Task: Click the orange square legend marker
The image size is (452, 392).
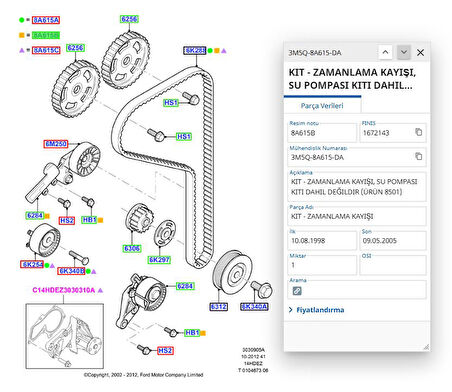Action: (22, 35)
